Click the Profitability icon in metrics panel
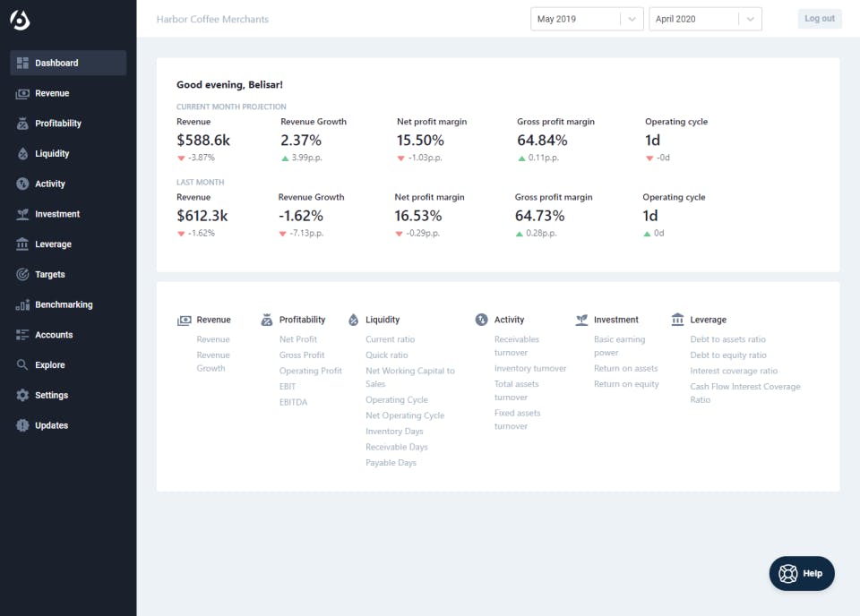860x616 pixels. point(267,320)
